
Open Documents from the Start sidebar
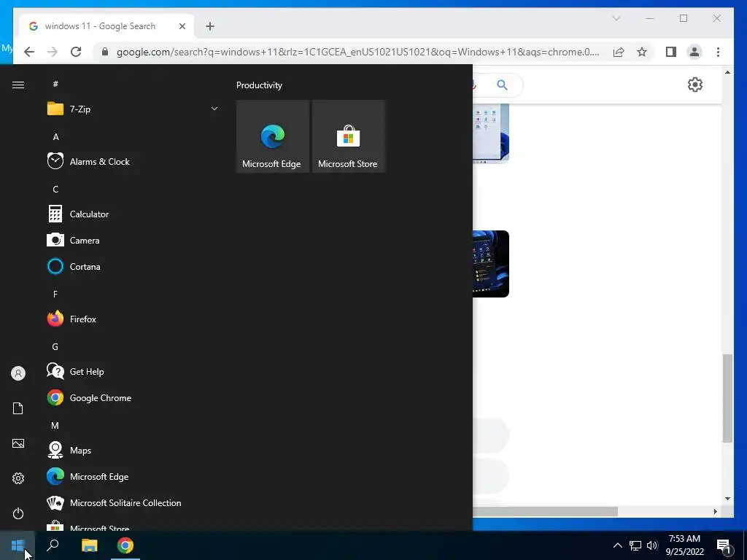tap(18, 408)
